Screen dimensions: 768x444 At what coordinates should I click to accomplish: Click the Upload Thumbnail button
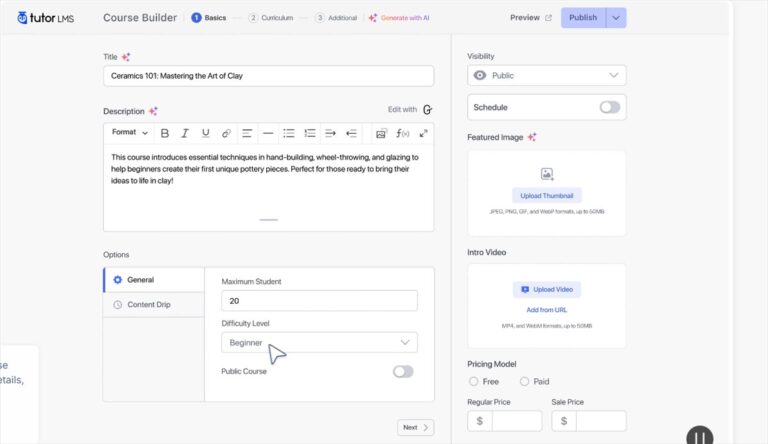point(546,195)
